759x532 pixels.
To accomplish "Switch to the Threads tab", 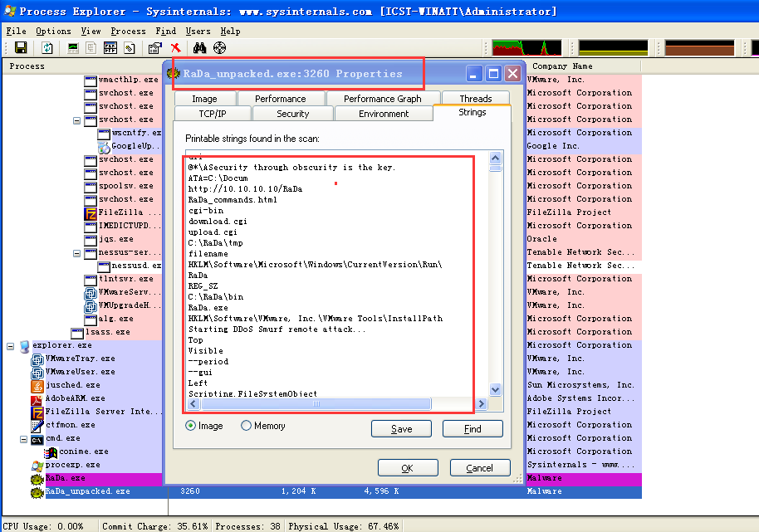I will tap(476, 98).
